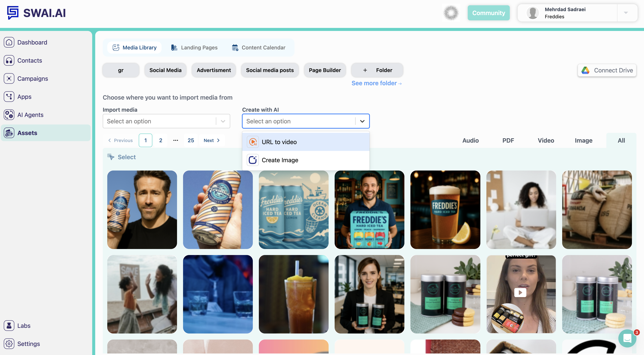The image size is (644, 355).
Task: Click the Create Image sparkle icon
Action: 253,160
